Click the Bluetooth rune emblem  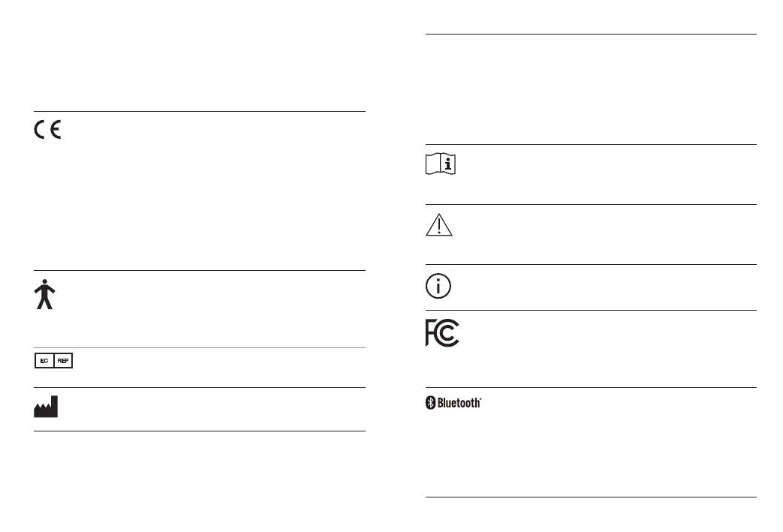[431, 403]
